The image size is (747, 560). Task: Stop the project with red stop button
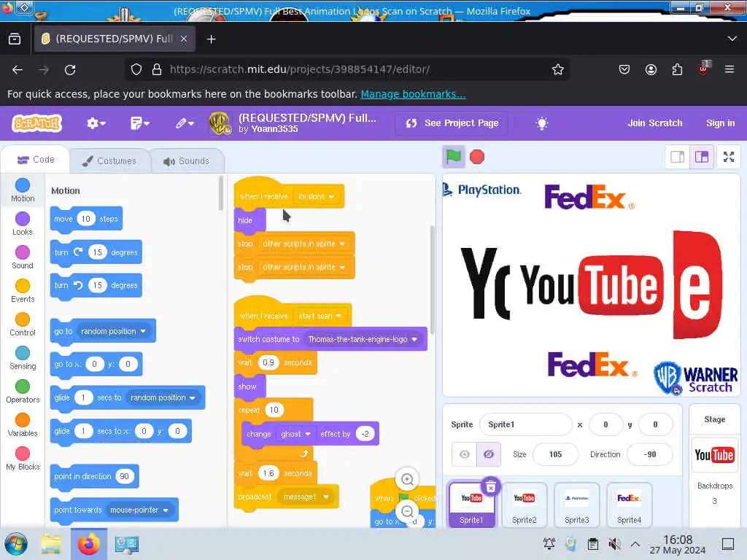coord(477,157)
